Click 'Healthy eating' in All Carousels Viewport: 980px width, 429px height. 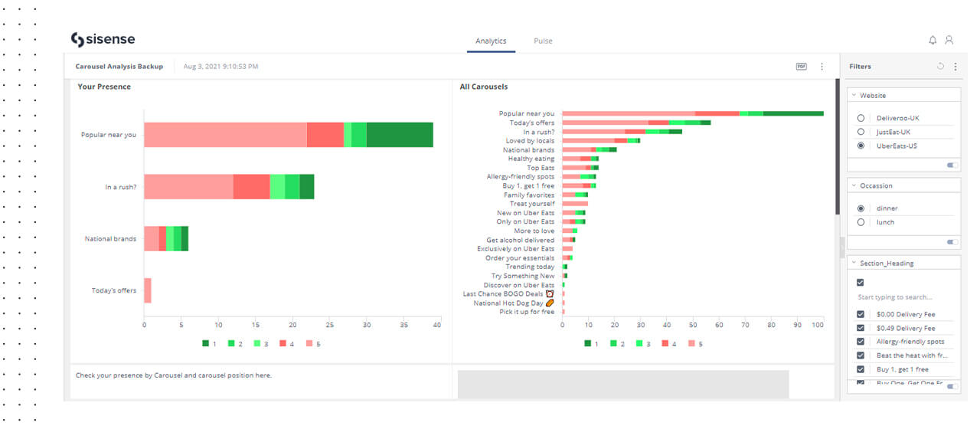531,159
